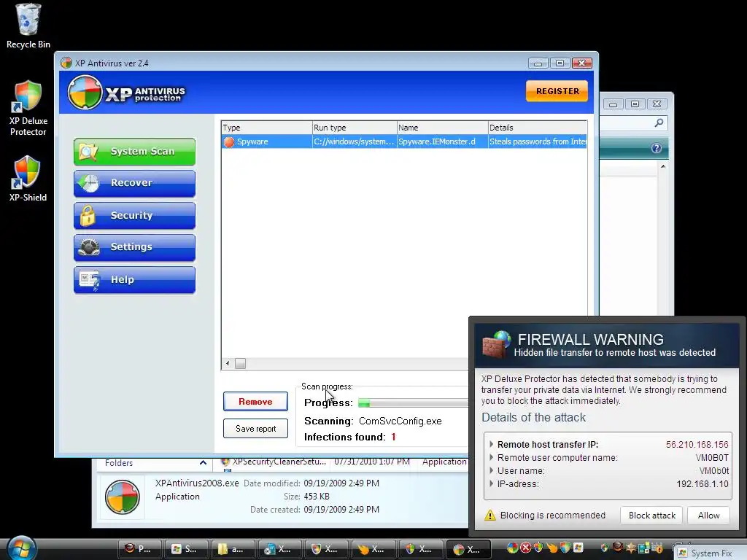Open XP Deluxe Protector desktop shortcut

28,108
